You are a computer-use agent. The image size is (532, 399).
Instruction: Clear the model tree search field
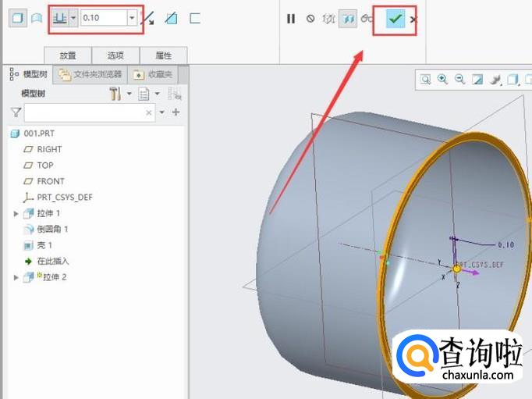tap(149, 112)
